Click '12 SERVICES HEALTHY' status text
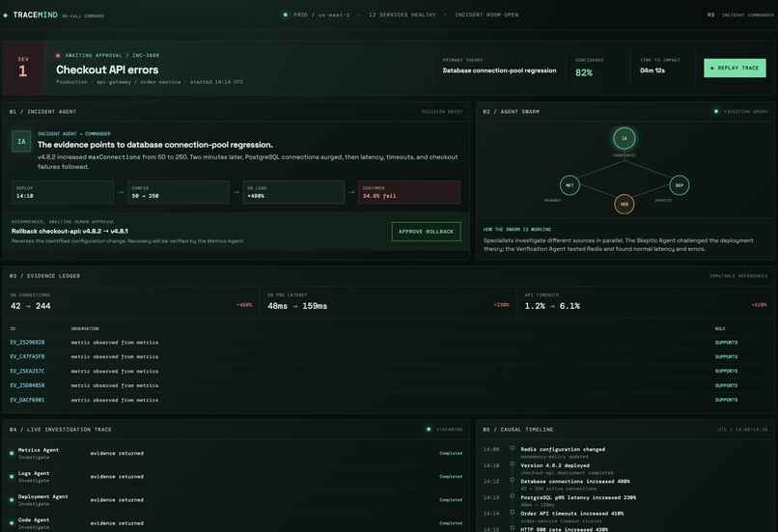 coord(403,14)
